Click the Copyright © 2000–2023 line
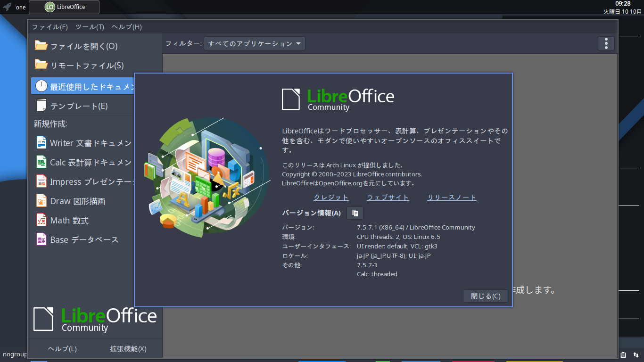Viewport: 644px width, 362px height. coord(352,174)
